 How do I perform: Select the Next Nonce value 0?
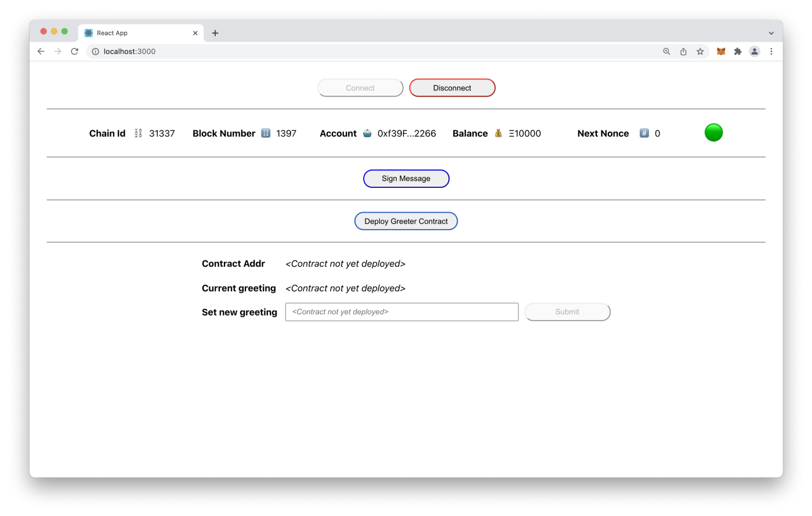tap(657, 133)
